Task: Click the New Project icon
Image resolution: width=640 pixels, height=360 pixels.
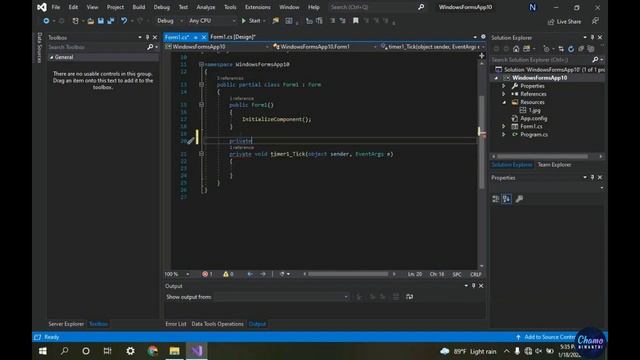Action: point(76,21)
